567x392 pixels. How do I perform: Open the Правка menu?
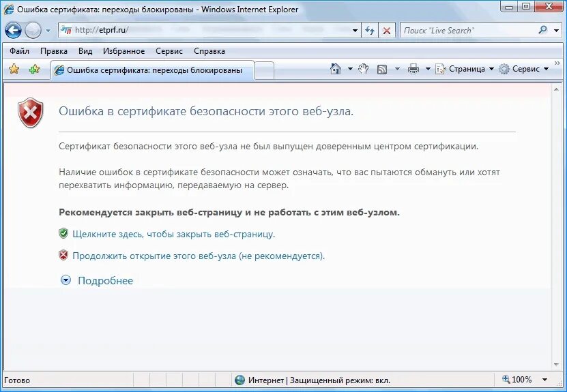pos(53,51)
